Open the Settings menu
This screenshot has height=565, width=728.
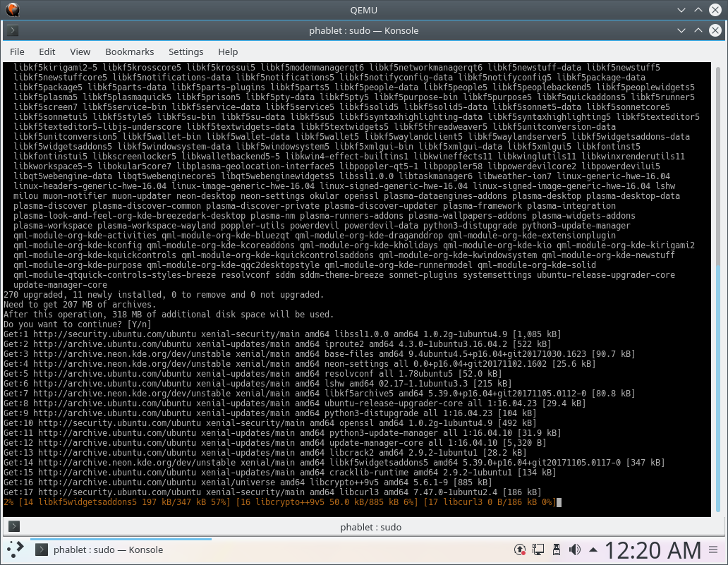coord(186,51)
